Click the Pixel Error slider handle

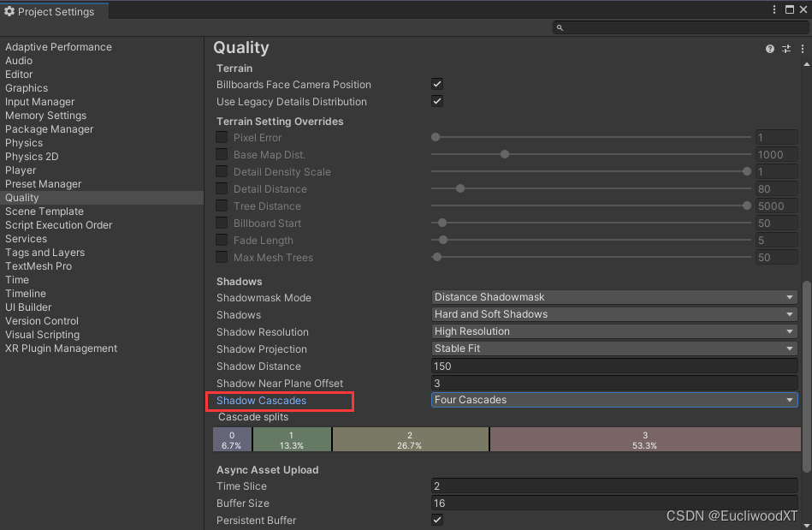tap(436, 137)
